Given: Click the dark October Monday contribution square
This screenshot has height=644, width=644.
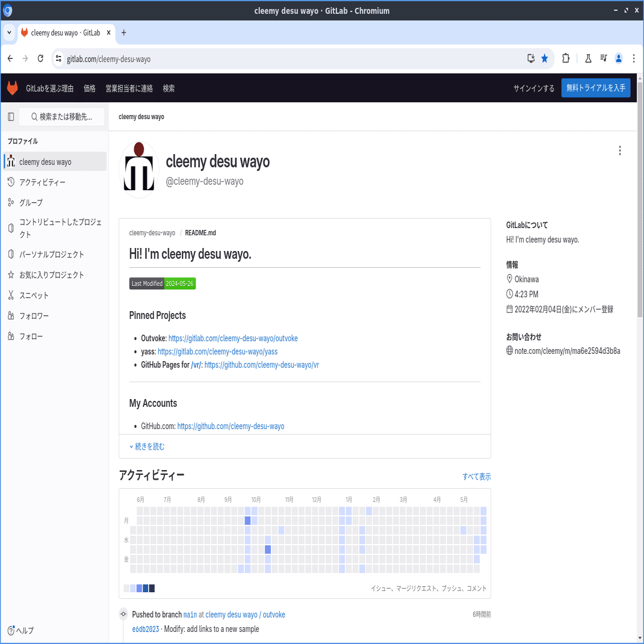Looking at the screenshot, I should pyautogui.click(x=247, y=521).
